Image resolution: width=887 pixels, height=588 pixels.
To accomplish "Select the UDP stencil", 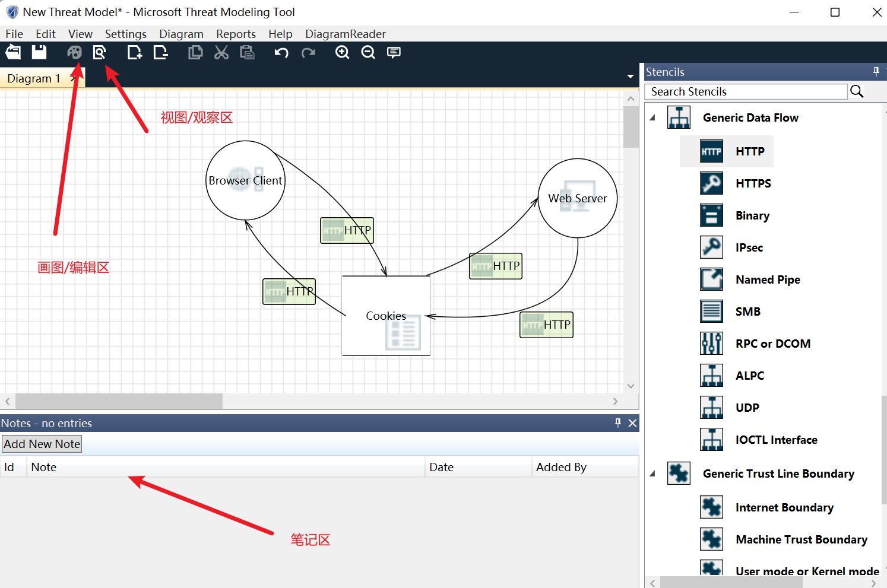I will click(x=730, y=408).
